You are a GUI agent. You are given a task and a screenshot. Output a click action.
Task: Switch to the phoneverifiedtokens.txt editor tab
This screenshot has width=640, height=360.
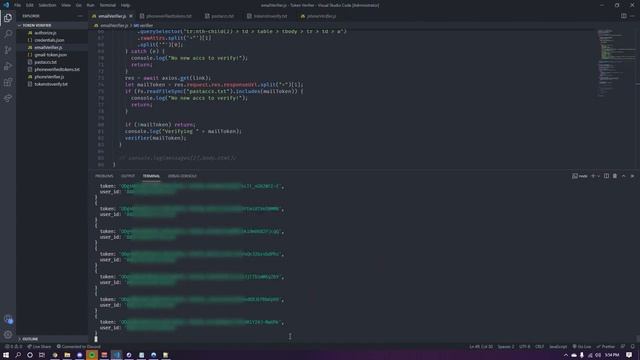[x=168, y=16]
